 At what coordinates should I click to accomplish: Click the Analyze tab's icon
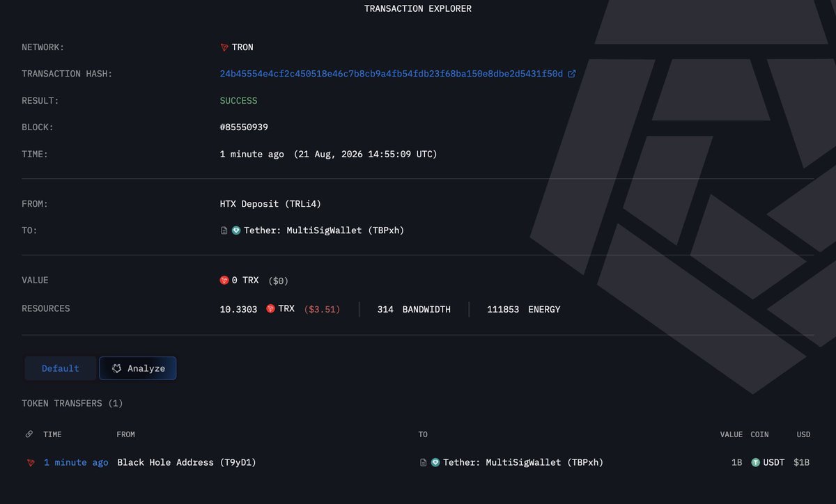click(117, 368)
